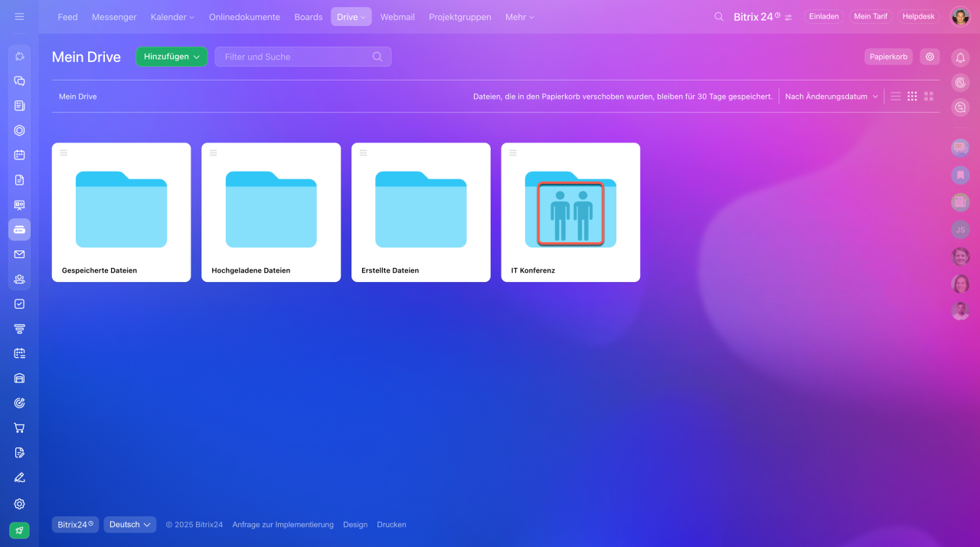Open the settings gear at sidebar bottom

coord(19,504)
